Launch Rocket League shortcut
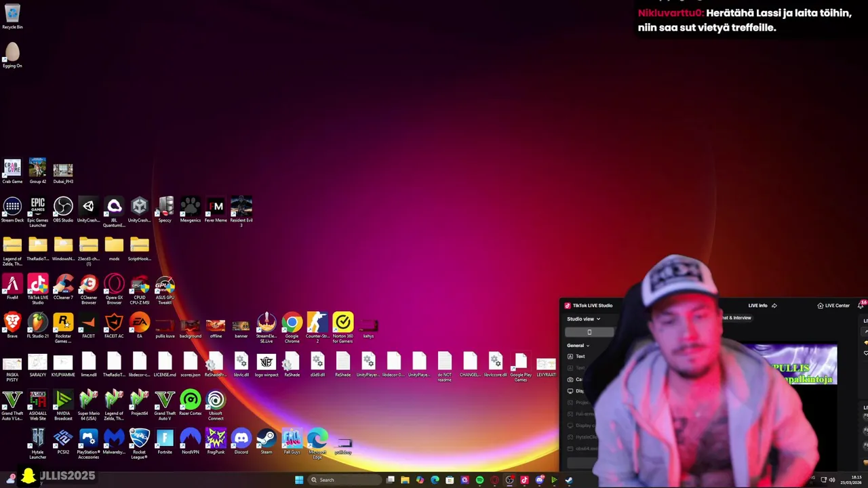 point(140,443)
